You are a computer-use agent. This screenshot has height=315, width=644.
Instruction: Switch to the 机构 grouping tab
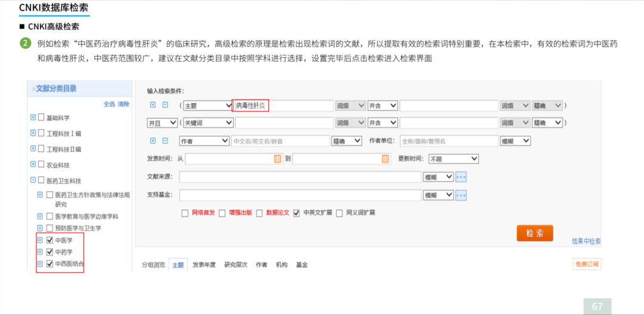pos(281,265)
